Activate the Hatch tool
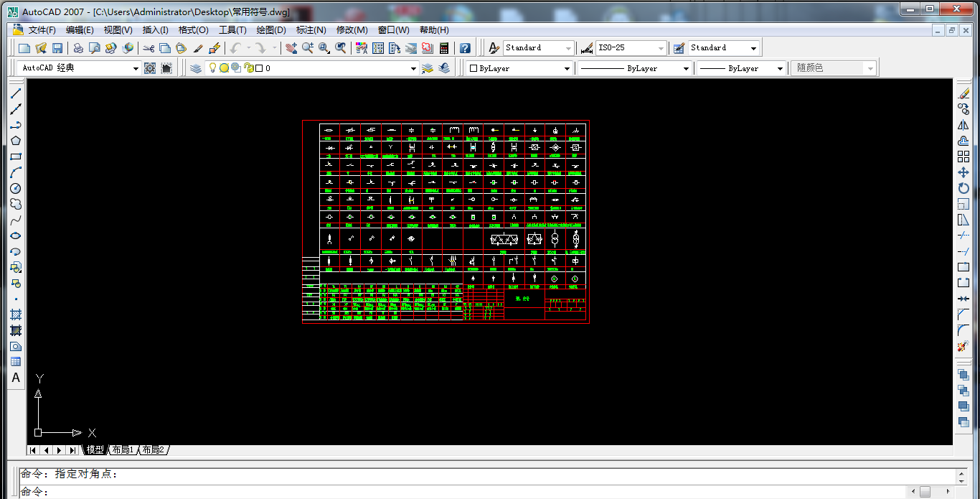The height and width of the screenshot is (499, 980). (x=16, y=314)
